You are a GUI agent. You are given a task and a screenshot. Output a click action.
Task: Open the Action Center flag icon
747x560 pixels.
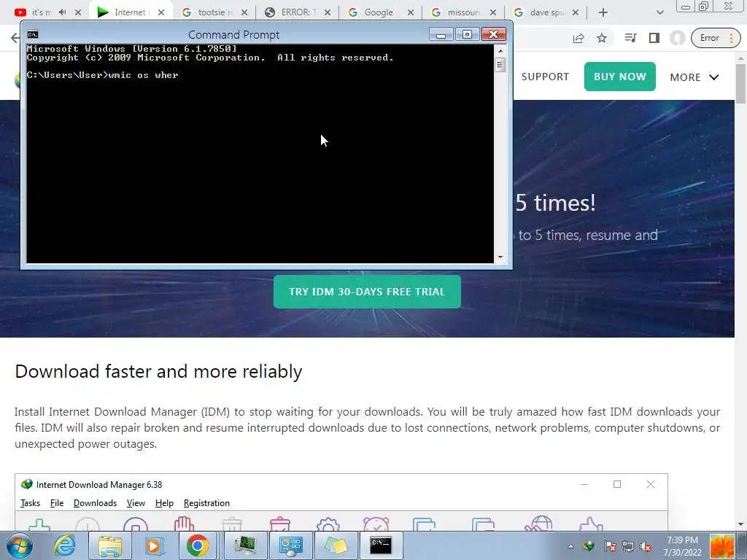(611, 546)
